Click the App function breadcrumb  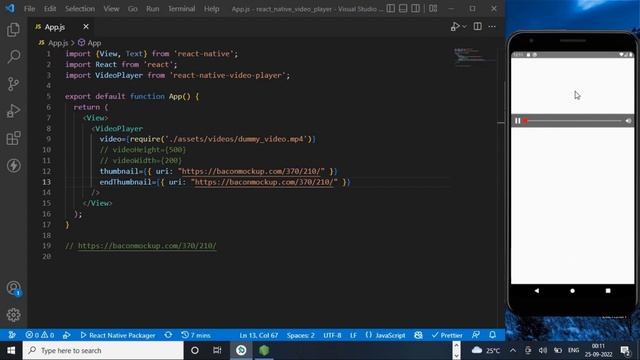coord(90,43)
